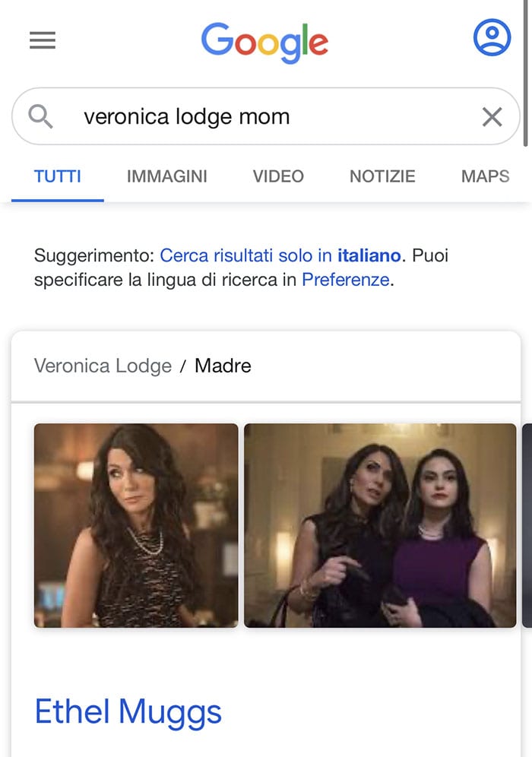Tap the Google logo
Image resolution: width=532 pixels, height=757 pixels.
(264, 43)
